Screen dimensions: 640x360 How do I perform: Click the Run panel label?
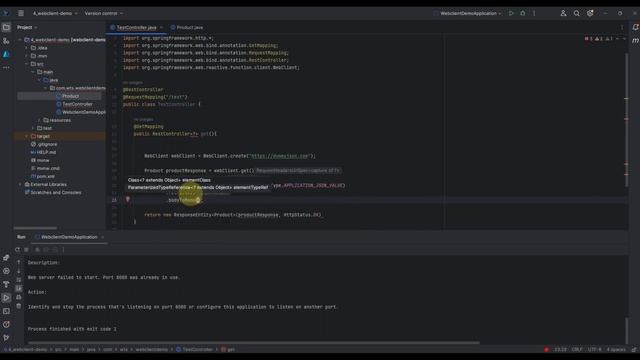click(x=21, y=237)
